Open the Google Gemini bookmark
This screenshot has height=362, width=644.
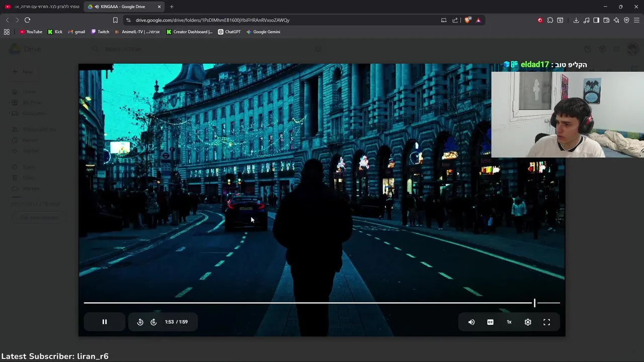(263, 32)
